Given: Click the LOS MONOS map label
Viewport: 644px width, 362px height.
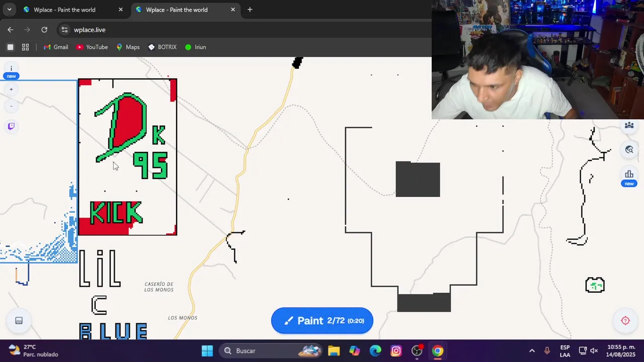Looking at the screenshot, I should (x=183, y=318).
